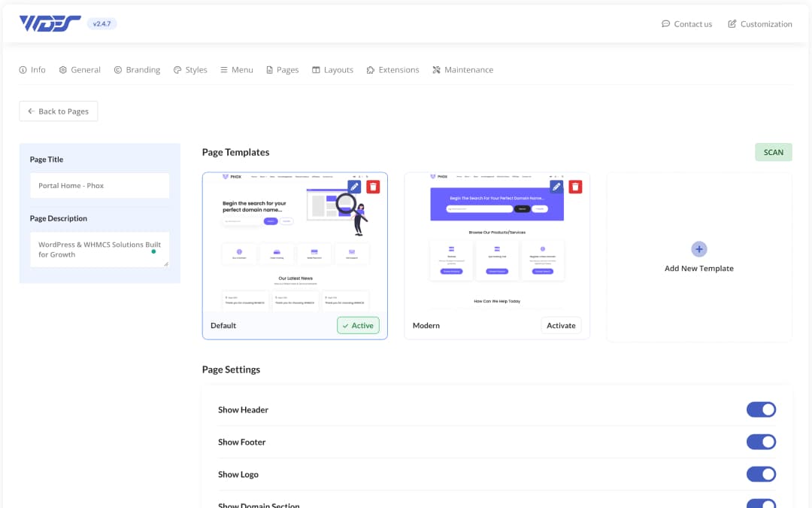Click the Modern template name
Image resolution: width=812 pixels, height=508 pixels.
[426, 326]
